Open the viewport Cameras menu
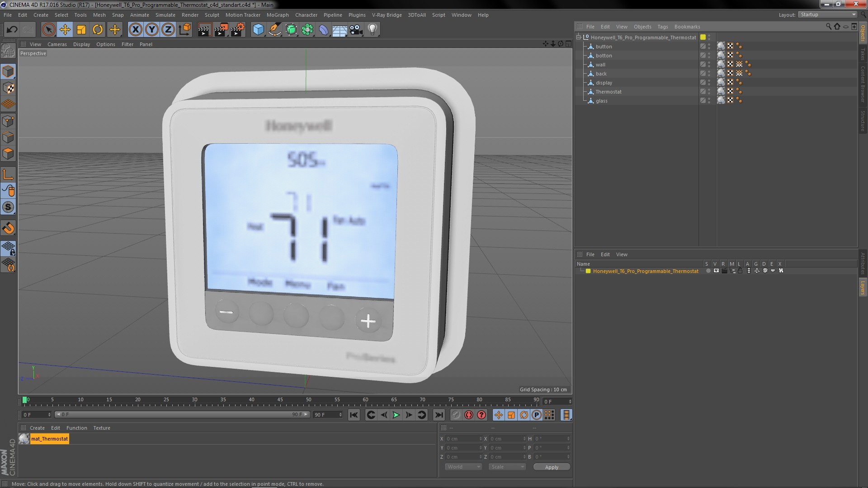Viewport: 868px width, 488px height. point(57,44)
